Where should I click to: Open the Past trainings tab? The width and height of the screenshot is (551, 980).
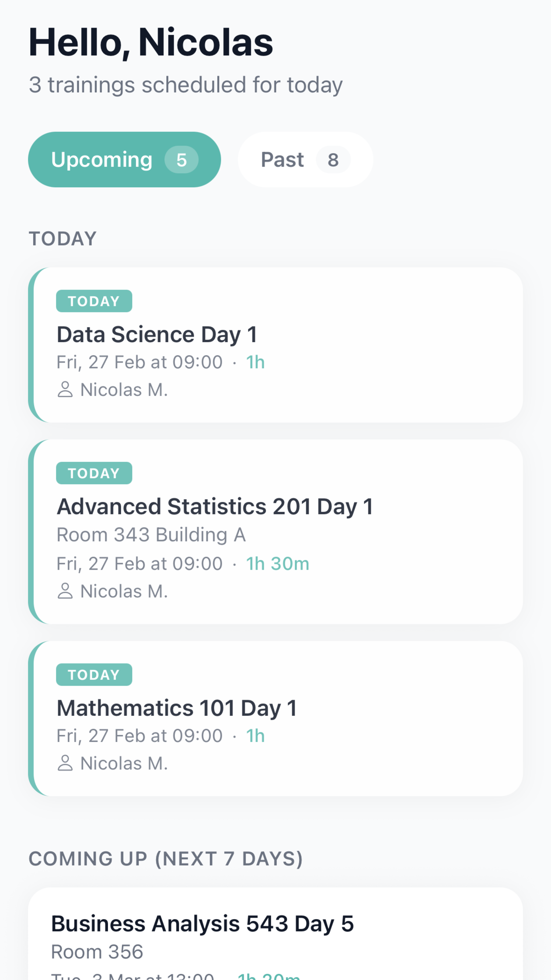tap(282, 160)
